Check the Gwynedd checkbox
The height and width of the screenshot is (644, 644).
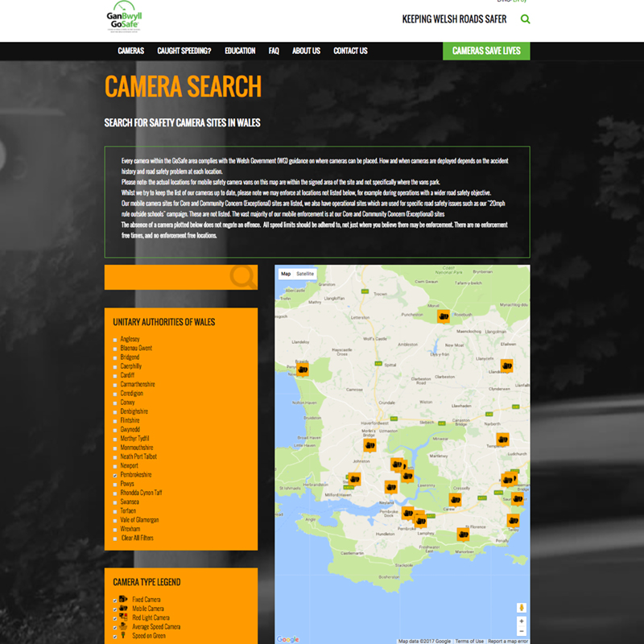(115, 430)
